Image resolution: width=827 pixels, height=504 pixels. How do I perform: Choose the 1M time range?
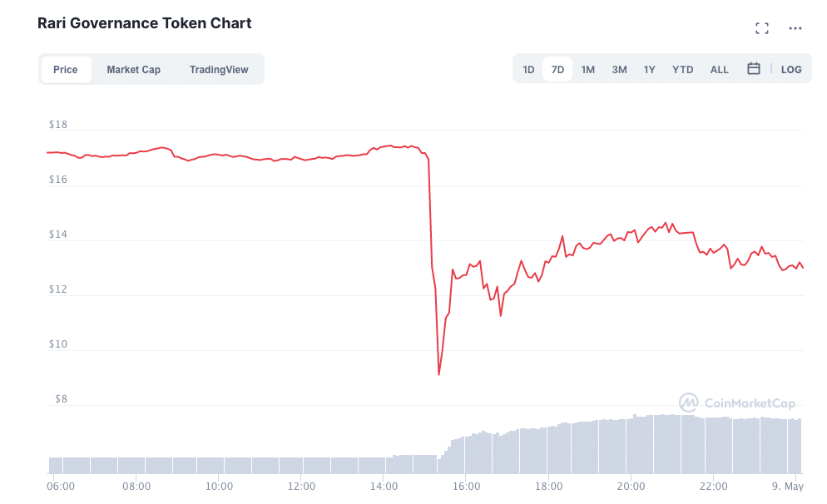[x=587, y=70]
